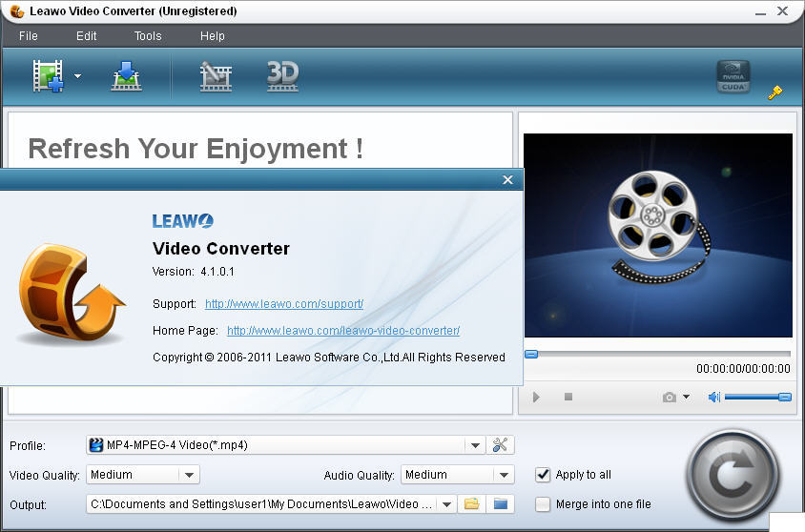Close the Leawo Video Converter window
Screen dimensions: 805x532
pos(782,10)
